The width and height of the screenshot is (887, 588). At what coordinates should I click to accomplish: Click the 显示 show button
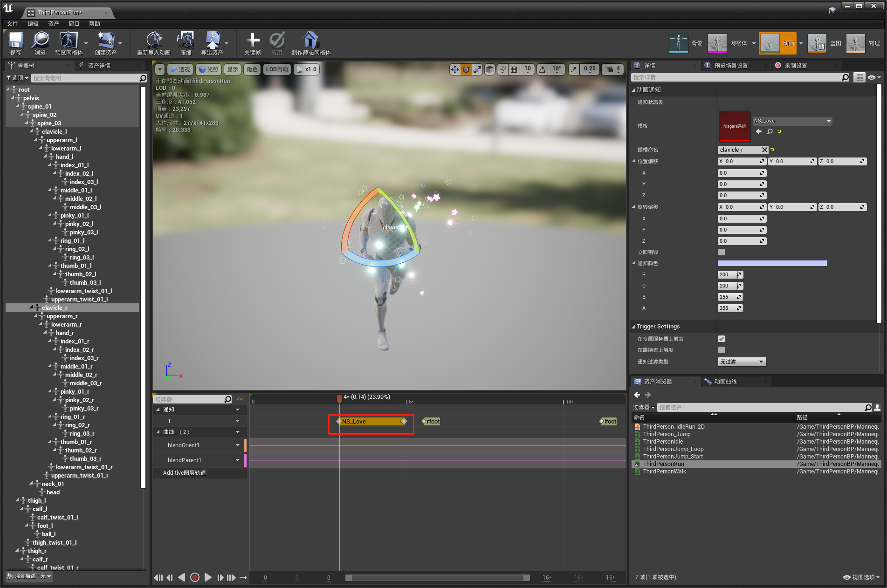[233, 69]
